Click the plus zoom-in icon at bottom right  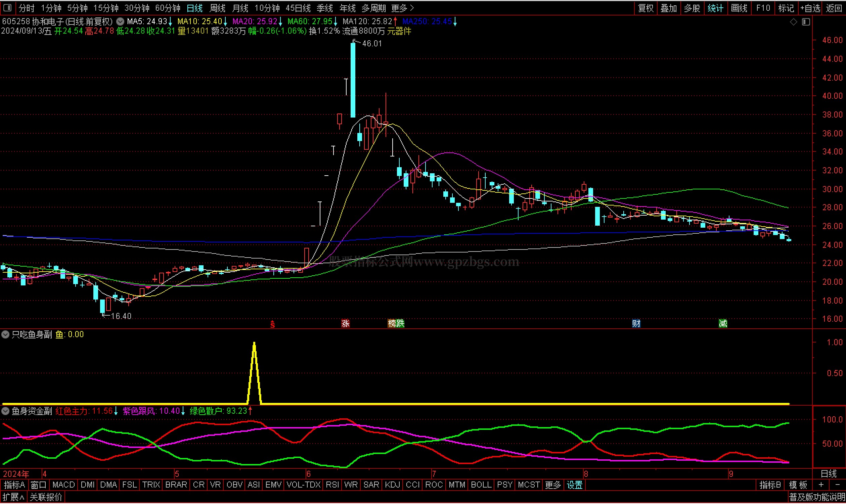click(821, 485)
